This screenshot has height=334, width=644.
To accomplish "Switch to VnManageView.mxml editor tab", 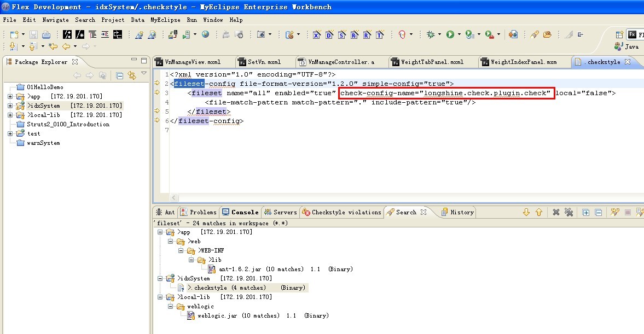I will (x=193, y=62).
